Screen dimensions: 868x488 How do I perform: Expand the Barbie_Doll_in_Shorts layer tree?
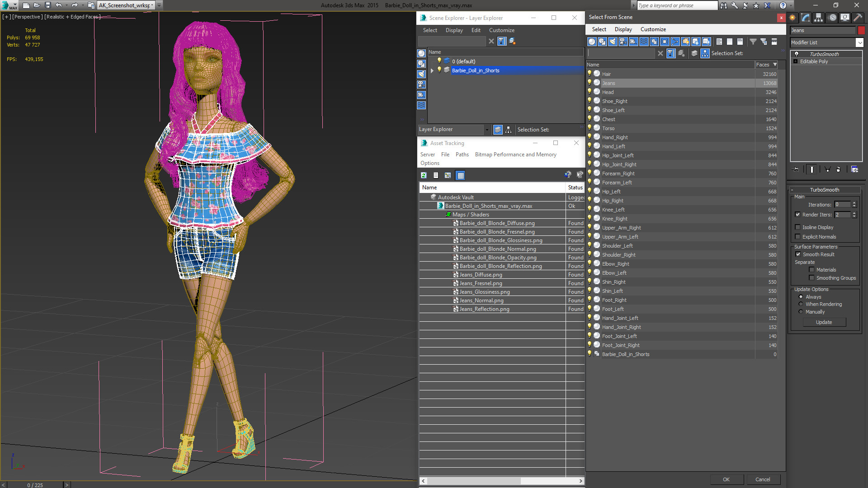[x=432, y=70]
